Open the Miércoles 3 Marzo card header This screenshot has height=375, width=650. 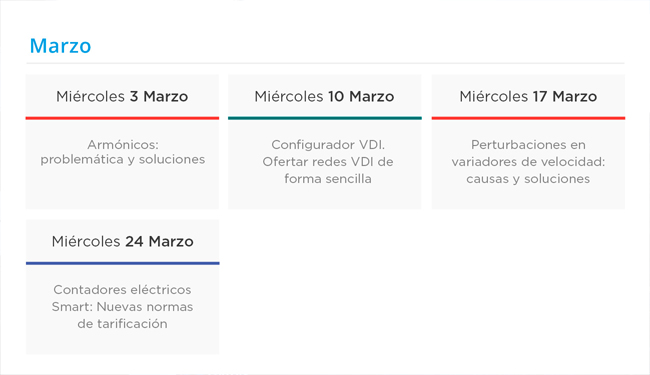[x=122, y=96]
